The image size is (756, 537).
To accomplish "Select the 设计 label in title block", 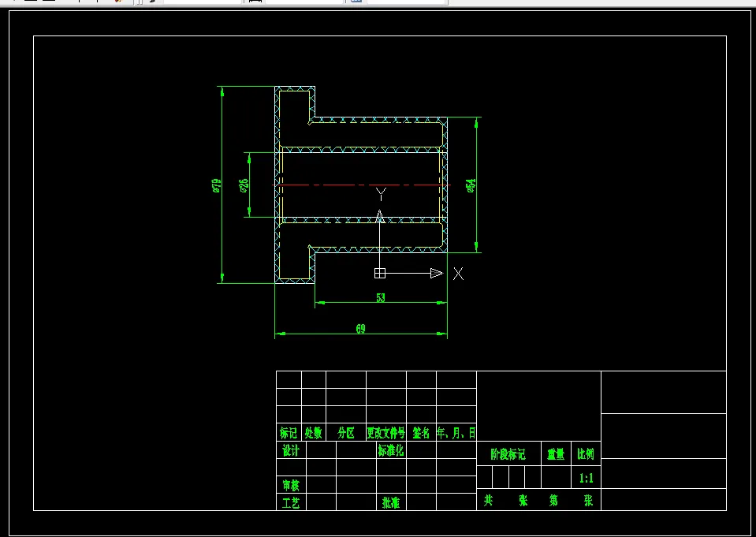I will 291,450.
